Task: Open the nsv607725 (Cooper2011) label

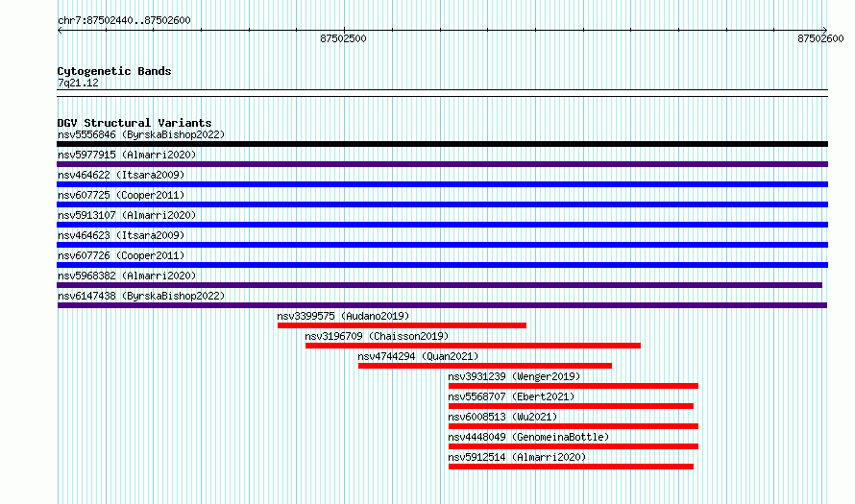Action: (121, 195)
